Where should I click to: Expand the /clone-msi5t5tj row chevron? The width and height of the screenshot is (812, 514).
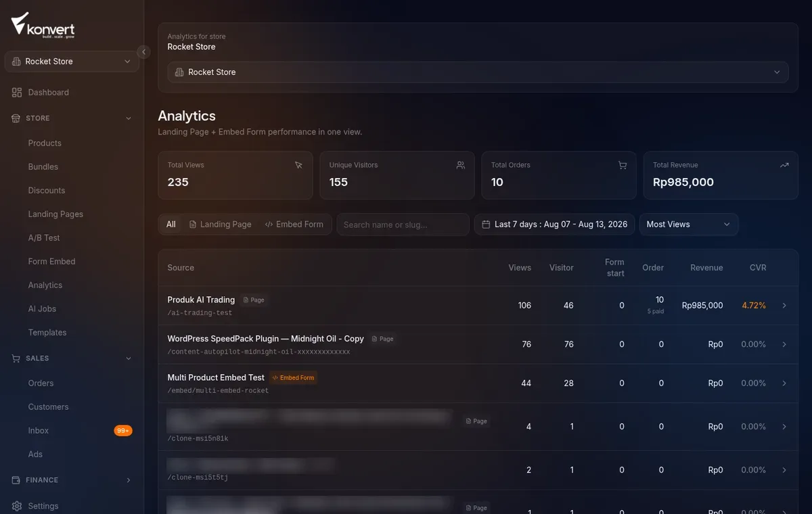tap(784, 470)
